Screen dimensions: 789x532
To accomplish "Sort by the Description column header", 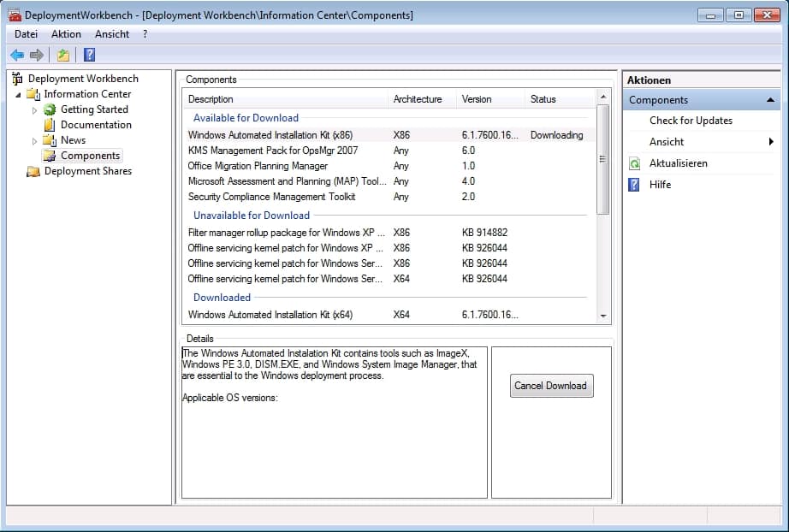I will click(285, 99).
